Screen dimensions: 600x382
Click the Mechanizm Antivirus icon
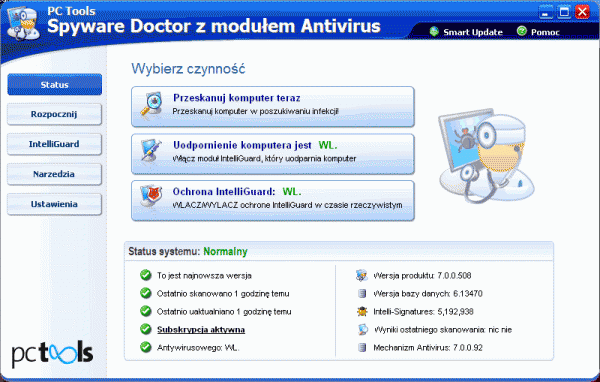(x=362, y=347)
